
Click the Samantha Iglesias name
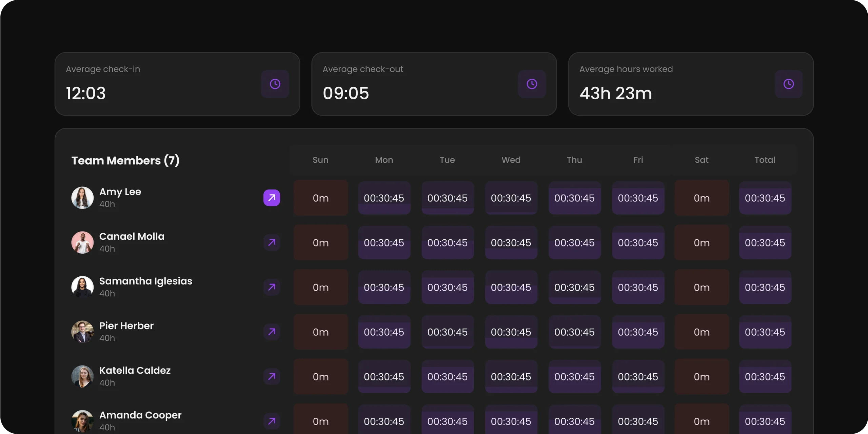click(145, 281)
